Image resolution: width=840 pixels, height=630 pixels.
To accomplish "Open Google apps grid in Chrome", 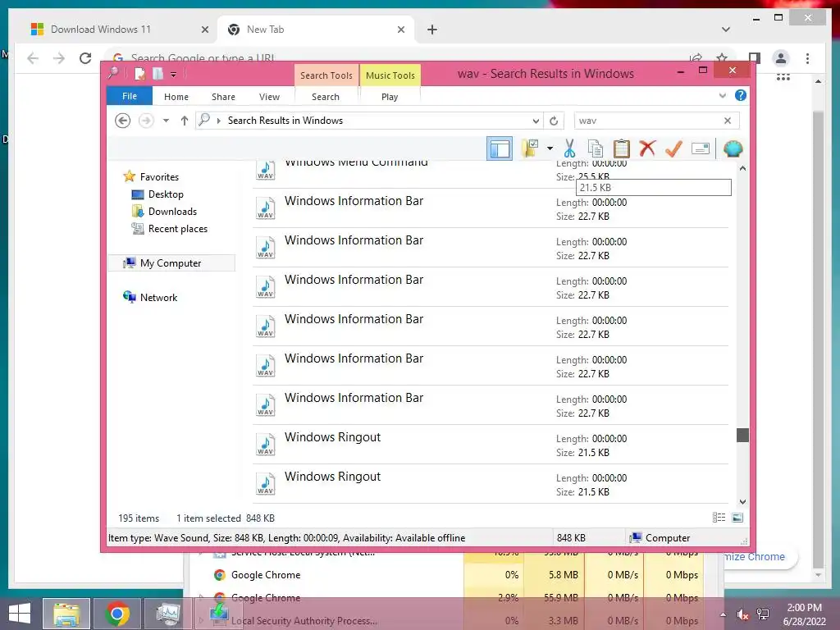I will point(783,78).
